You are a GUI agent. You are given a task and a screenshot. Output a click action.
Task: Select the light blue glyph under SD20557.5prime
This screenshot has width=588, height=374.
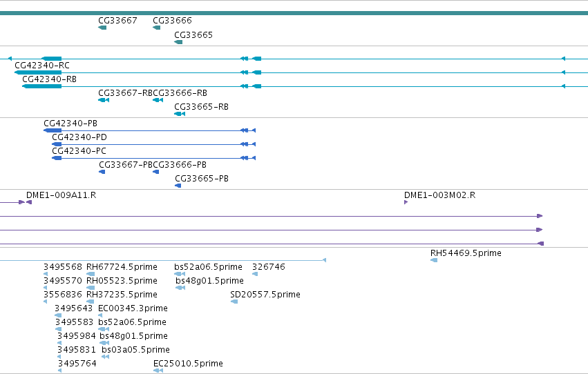(234, 302)
